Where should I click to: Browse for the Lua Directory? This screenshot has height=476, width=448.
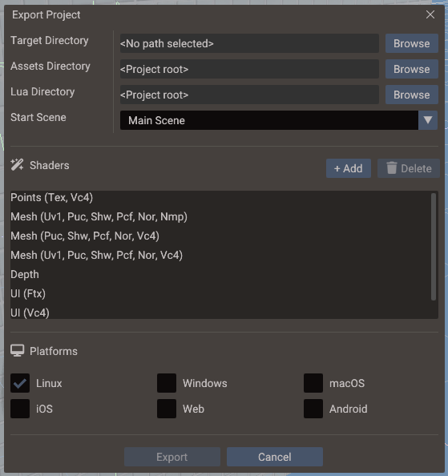[412, 95]
